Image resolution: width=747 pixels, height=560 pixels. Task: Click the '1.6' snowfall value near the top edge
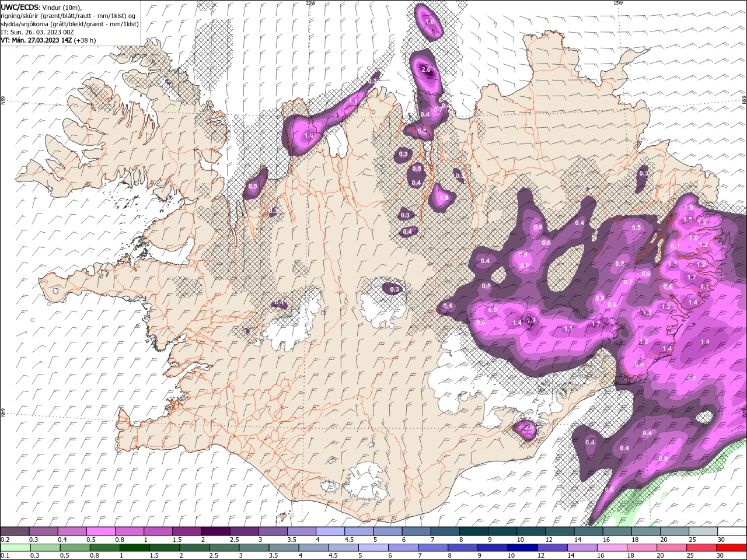pyautogui.click(x=430, y=22)
